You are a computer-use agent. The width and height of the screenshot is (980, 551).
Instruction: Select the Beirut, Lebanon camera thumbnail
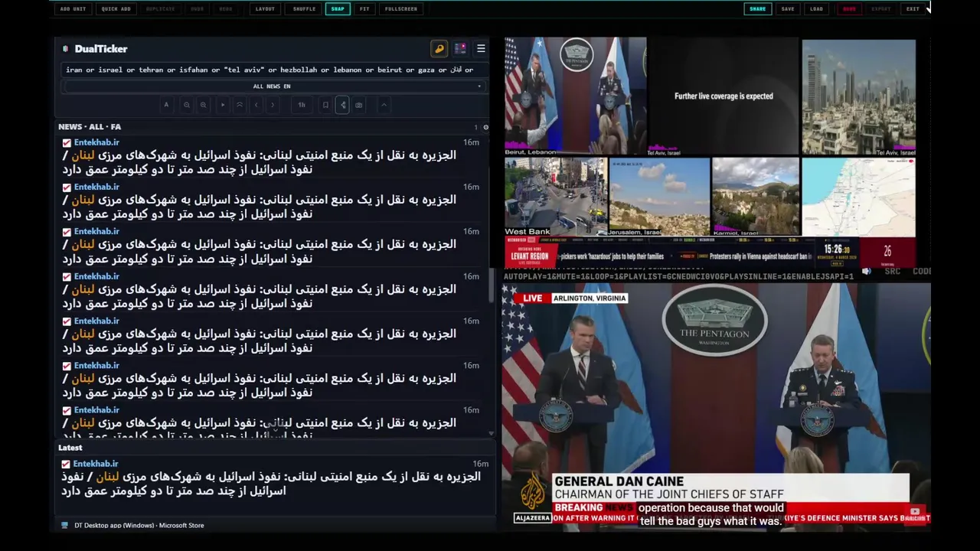pyautogui.click(x=575, y=96)
